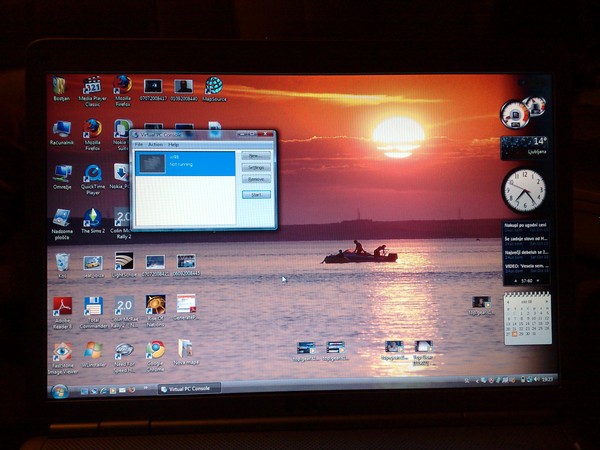
Task: Click taskbar clock showing 19:27
Action: [548, 379]
